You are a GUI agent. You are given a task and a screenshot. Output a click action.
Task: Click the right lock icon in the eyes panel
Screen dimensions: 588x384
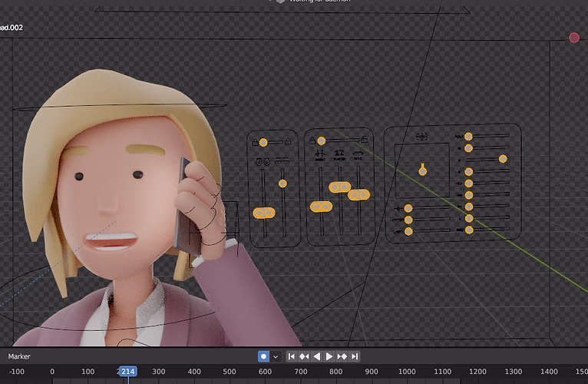(x=288, y=141)
